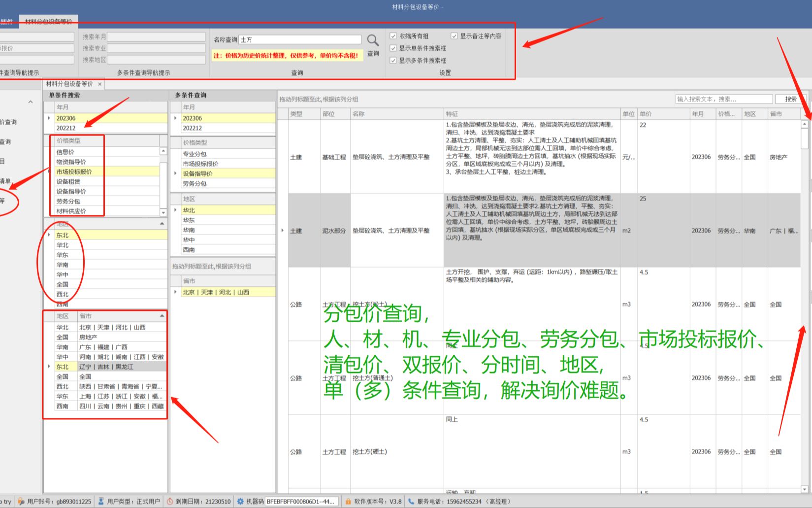The height and width of the screenshot is (508, 812).
Task: Switch to 材料分包设备等价 ribbon tab
Action: pyautogui.click(x=49, y=22)
